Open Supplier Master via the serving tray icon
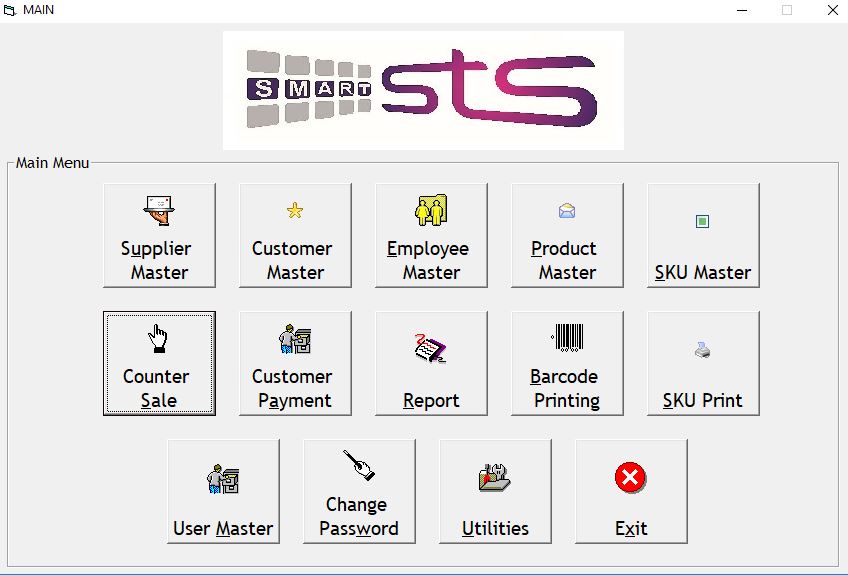The image size is (848, 575). click(159, 235)
